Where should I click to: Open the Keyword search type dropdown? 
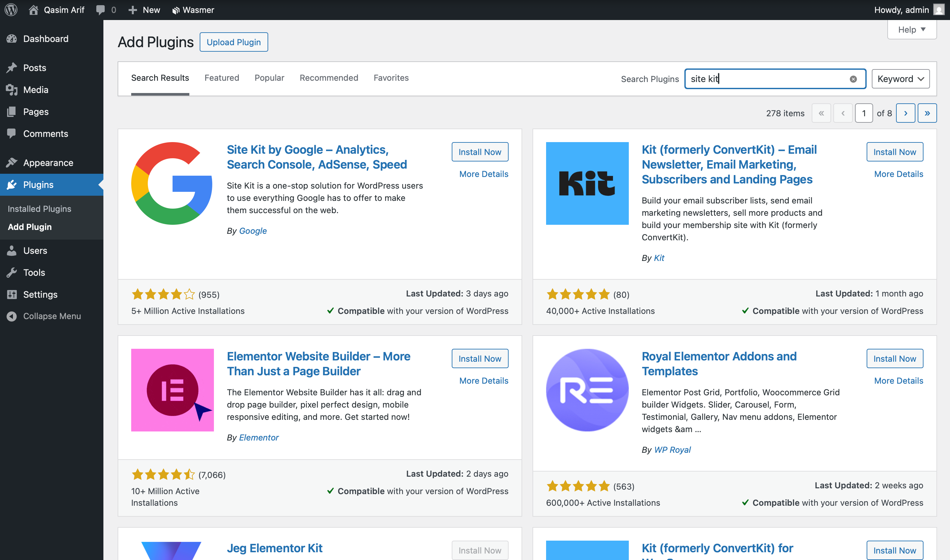coord(901,79)
